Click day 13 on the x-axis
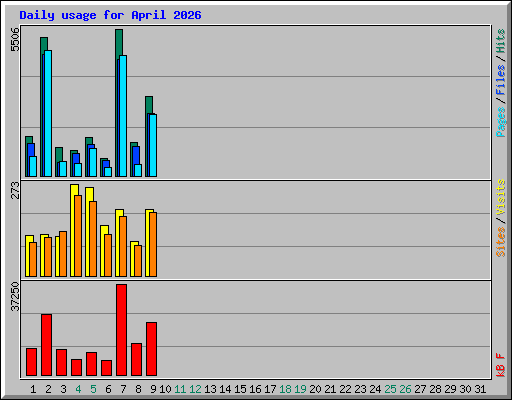 point(210,389)
